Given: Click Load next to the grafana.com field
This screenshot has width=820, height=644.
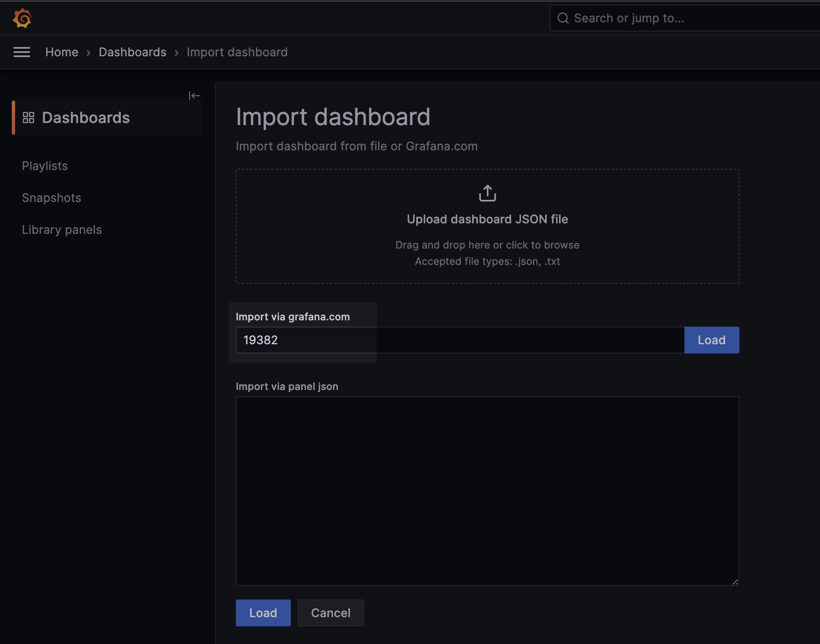Looking at the screenshot, I should (x=711, y=340).
